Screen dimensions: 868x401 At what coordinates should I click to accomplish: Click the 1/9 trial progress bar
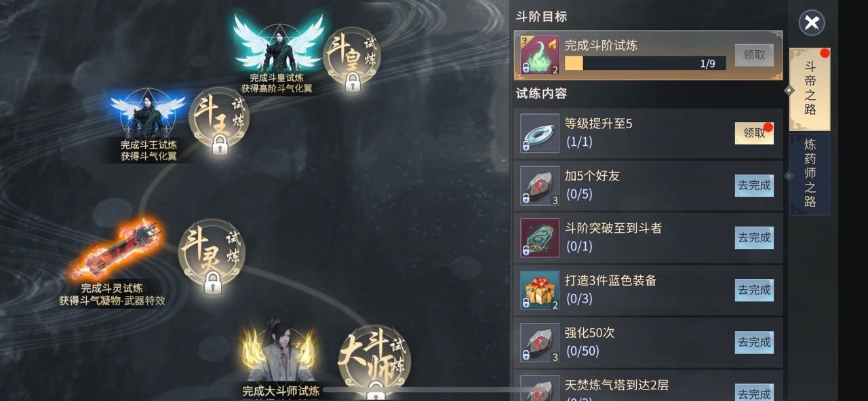coord(645,63)
